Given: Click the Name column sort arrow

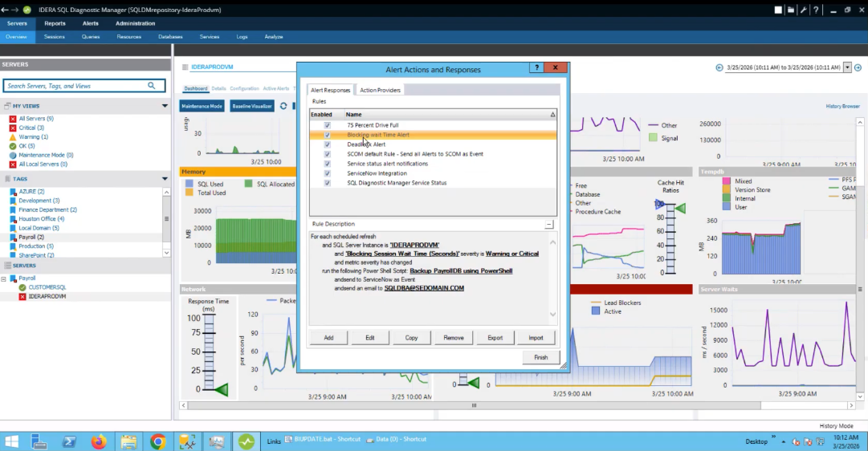Looking at the screenshot, I should [x=552, y=115].
